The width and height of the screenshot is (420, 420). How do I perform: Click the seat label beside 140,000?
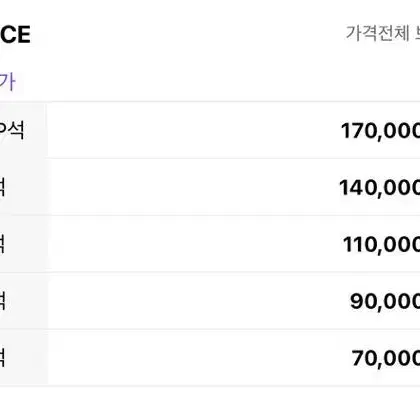[3, 187]
